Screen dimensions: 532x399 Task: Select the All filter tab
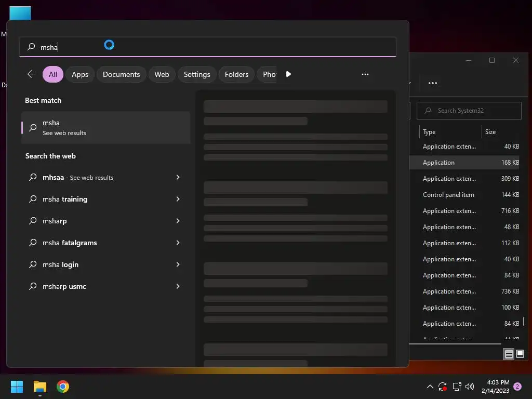pyautogui.click(x=53, y=74)
